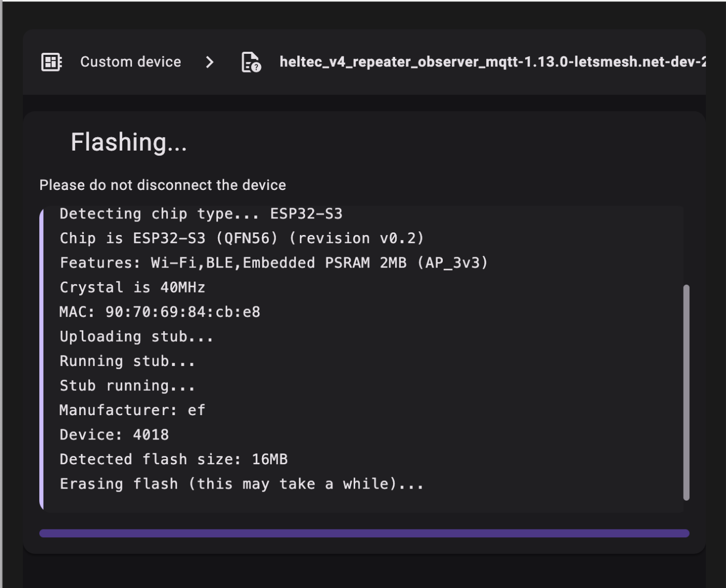
Task: Click the purple flashing progress bar
Action: click(x=364, y=533)
